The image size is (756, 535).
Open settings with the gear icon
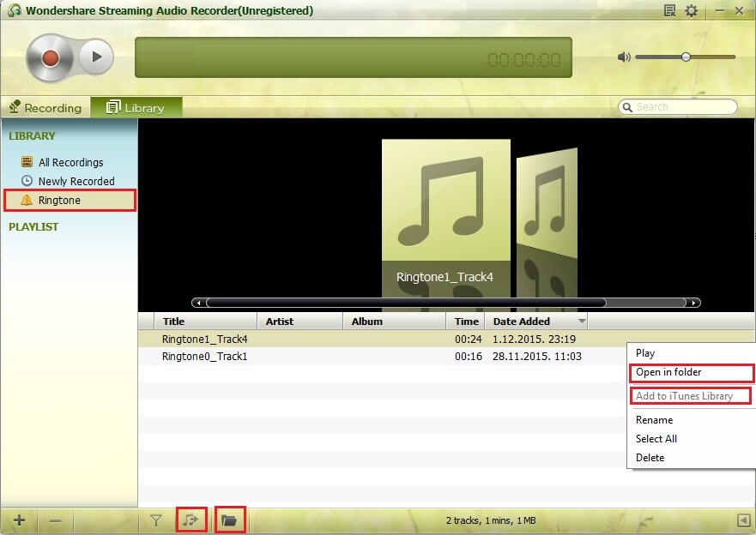(691, 10)
